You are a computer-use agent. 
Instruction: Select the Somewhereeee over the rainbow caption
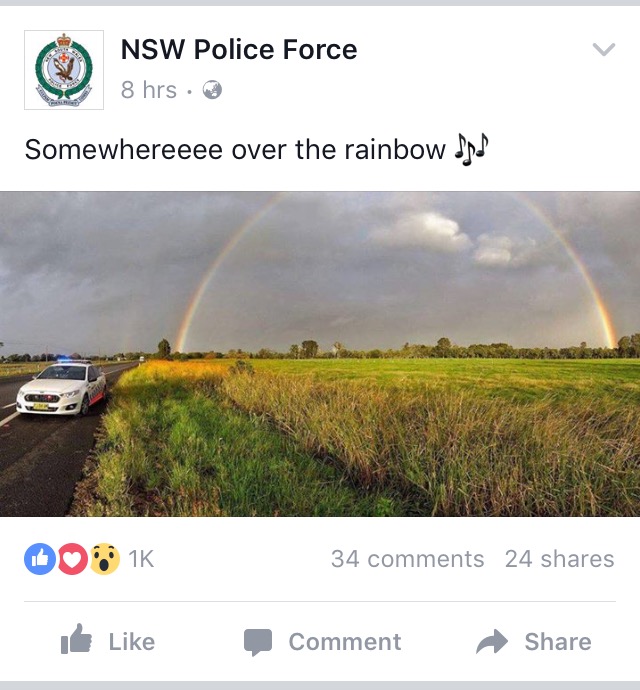[235, 150]
